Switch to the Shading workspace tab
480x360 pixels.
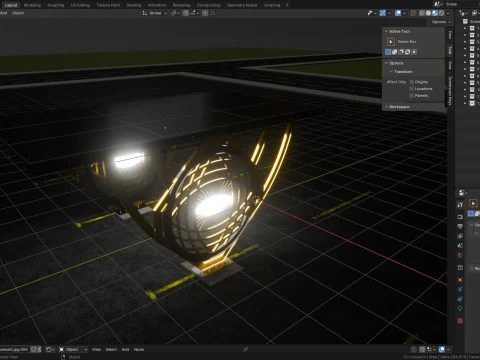[x=134, y=5]
